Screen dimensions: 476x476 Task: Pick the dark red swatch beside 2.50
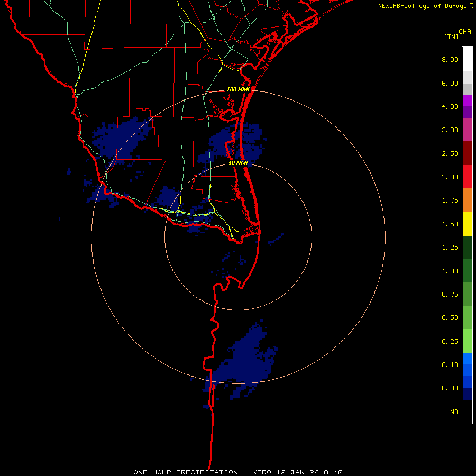click(467, 153)
